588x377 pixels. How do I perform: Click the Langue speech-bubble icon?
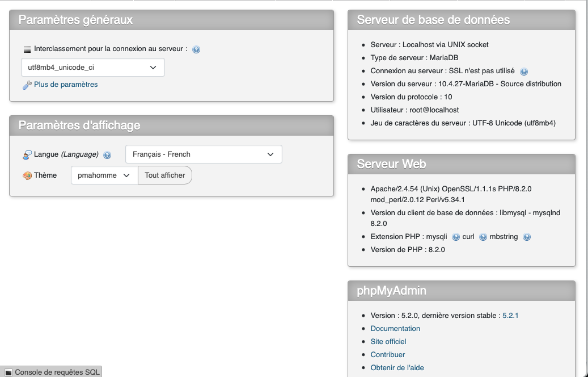pos(27,155)
